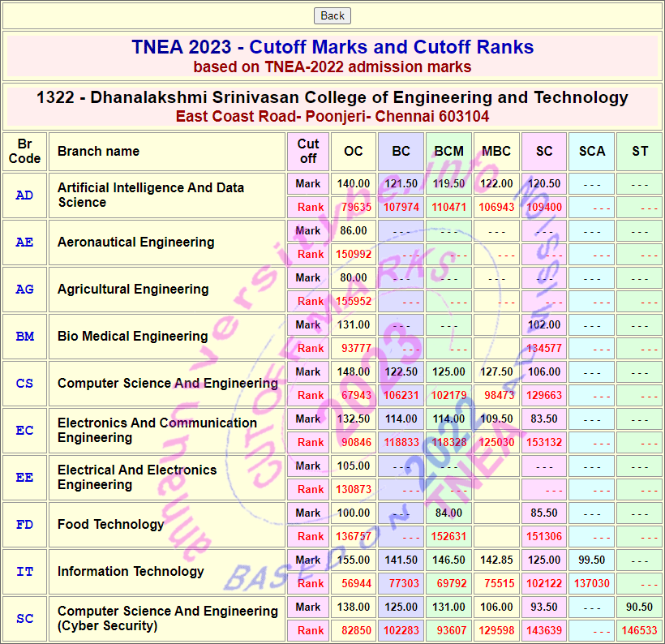The height and width of the screenshot is (644, 665).
Task: Open the EE branch code link
Action: [24, 478]
